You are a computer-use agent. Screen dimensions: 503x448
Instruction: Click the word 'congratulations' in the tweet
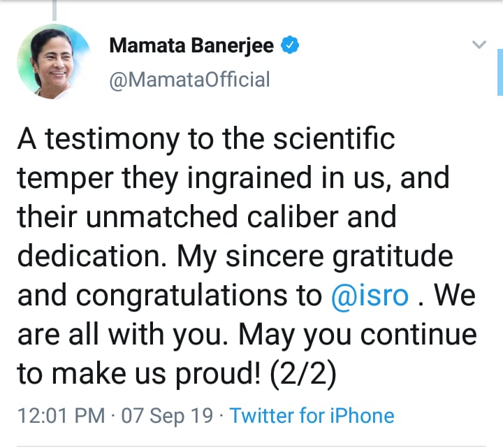182,296
